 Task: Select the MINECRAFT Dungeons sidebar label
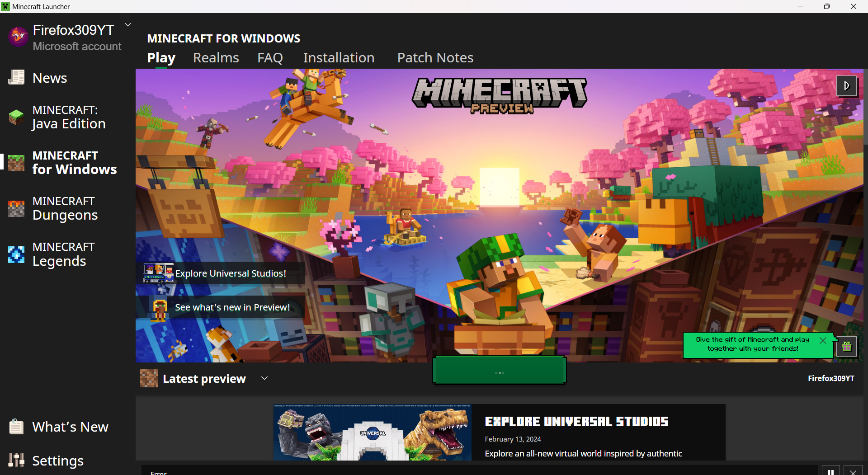[x=65, y=208]
